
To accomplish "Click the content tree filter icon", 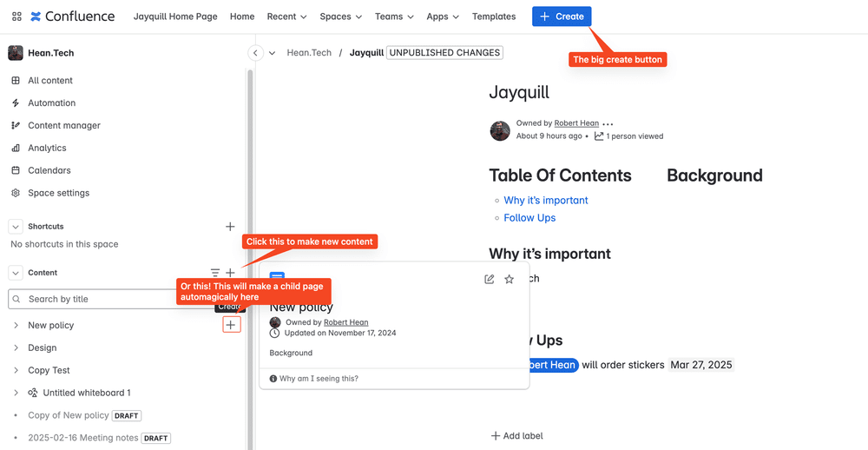I will [215, 273].
